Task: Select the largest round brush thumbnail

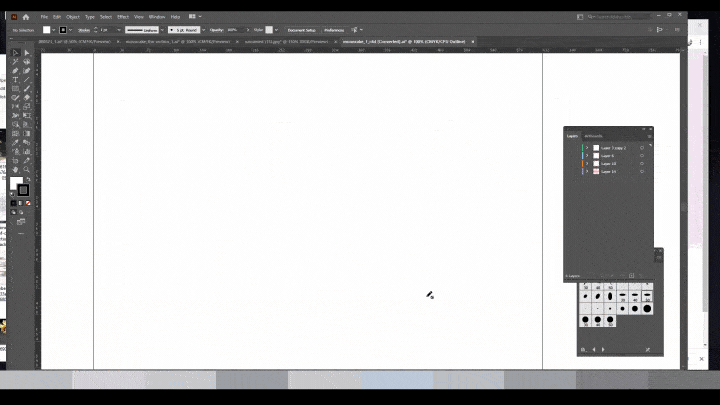Action: coord(647,309)
